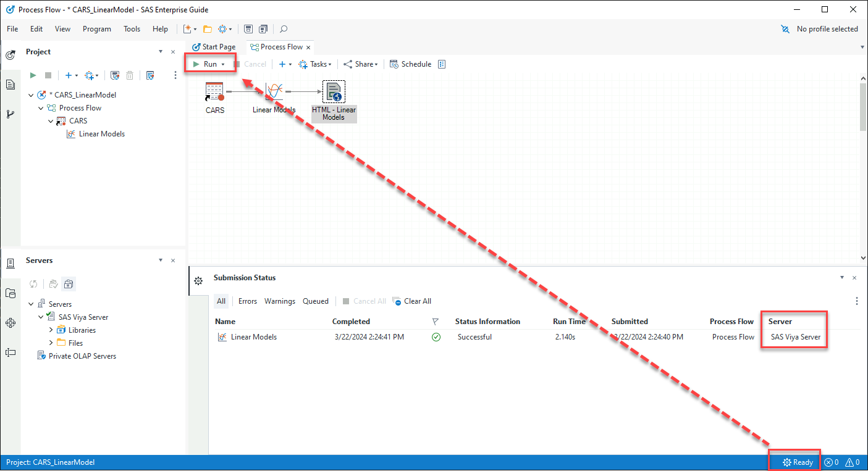Open the Git branch icon in left sidebar
Image resolution: width=868 pixels, height=471 pixels.
(11, 114)
